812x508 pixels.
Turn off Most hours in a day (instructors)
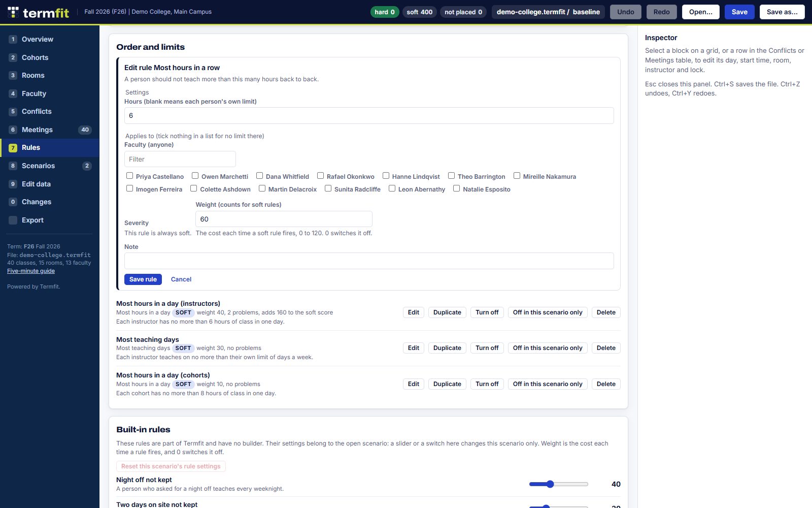(x=487, y=312)
